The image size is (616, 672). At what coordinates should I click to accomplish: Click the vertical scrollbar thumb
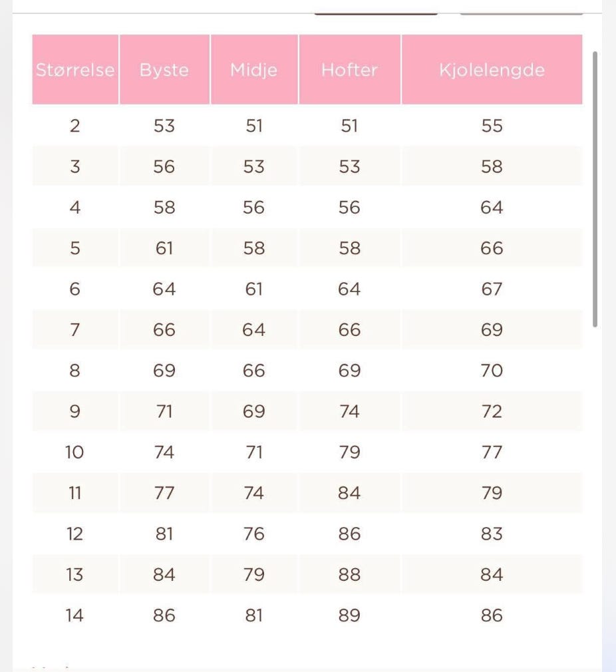click(x=595, y=189)
